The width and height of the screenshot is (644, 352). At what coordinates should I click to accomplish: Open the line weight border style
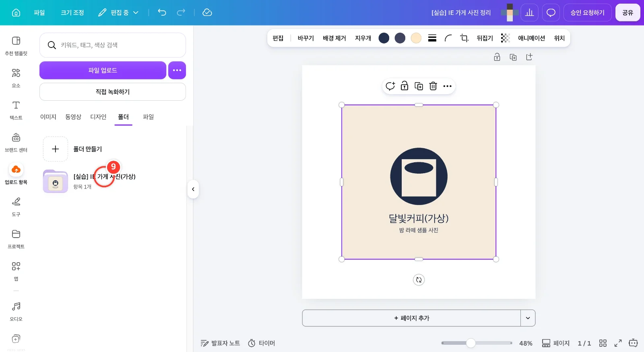(x=432, y=38)
